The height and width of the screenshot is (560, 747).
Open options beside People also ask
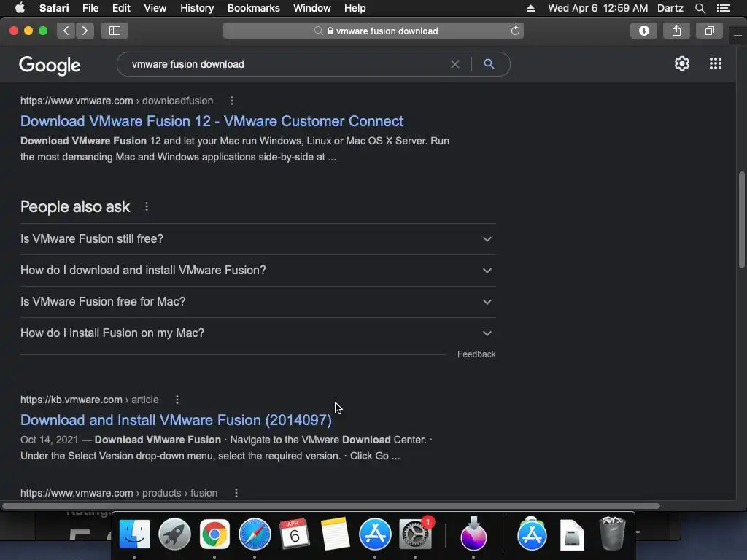(147, 206)
